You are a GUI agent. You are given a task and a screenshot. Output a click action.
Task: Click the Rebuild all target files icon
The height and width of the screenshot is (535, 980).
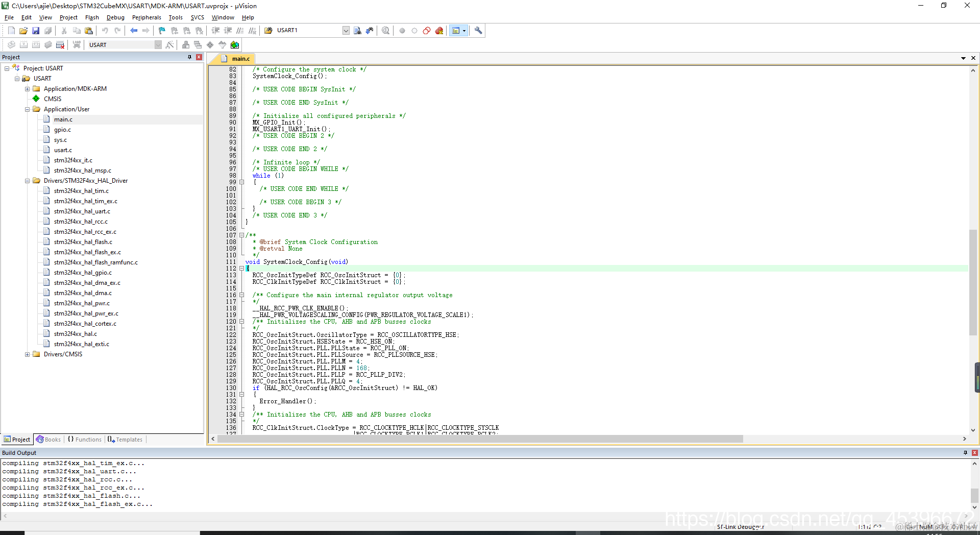pos(36,45)
